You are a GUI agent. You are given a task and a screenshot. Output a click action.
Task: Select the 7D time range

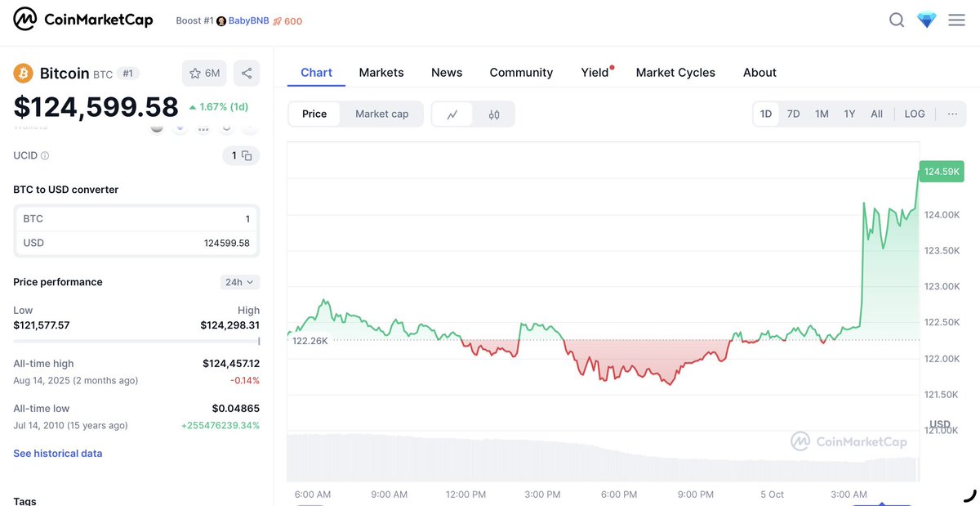[793, 114]
